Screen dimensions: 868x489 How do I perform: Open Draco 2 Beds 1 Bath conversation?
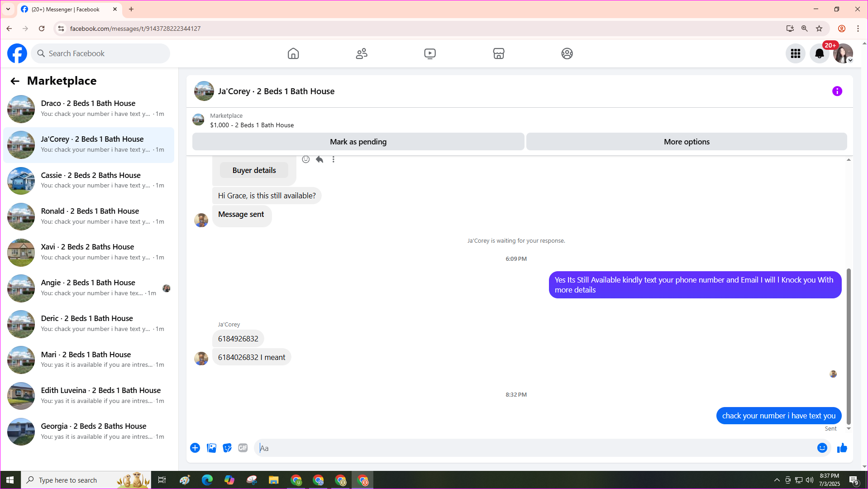pos(89,109)
